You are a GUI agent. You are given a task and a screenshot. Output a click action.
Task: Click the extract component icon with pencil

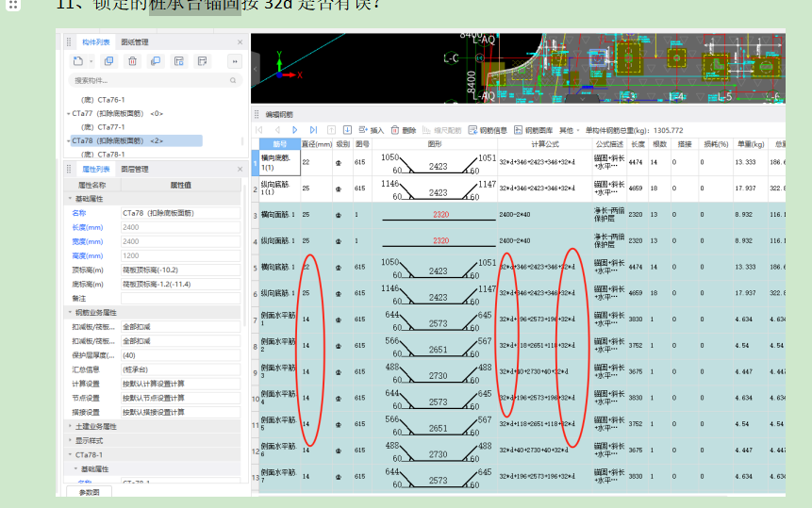[x=203, y=61]
